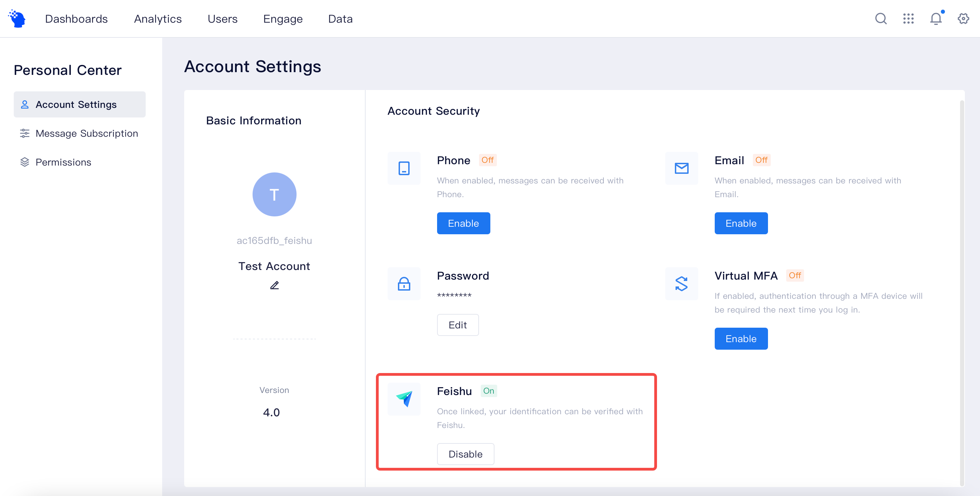Open the Data menu
The height and width of the screenshot is (496, 980).
point(341,19)
